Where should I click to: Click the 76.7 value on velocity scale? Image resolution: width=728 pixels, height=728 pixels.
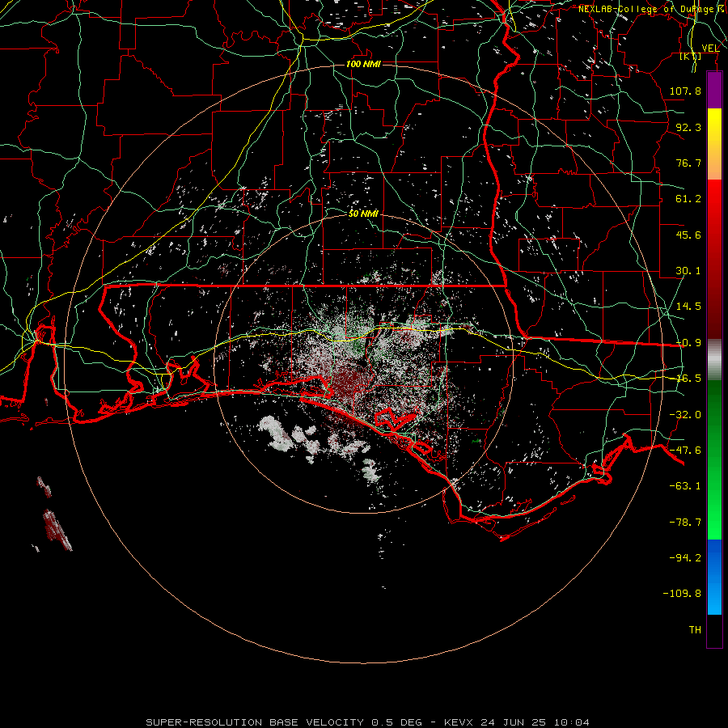pos(688,163)
